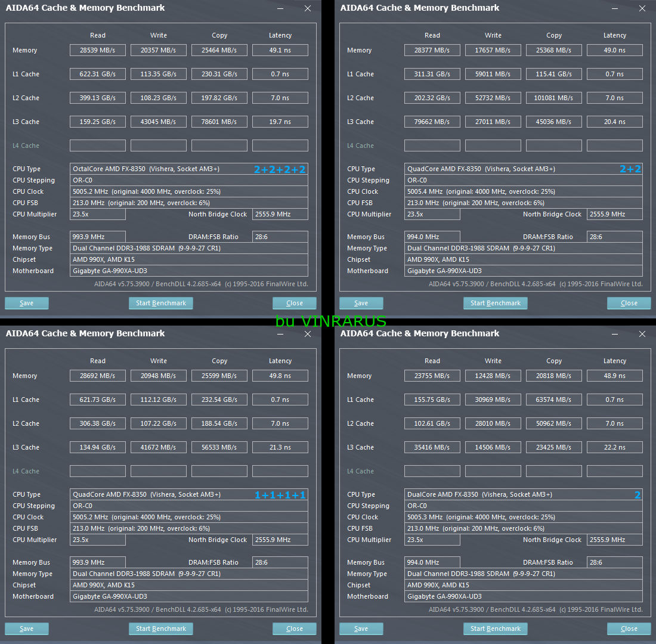Click the Close button in the top-right QuadCore window
Screen dimensions: 656x644
(x=629, y=303)
